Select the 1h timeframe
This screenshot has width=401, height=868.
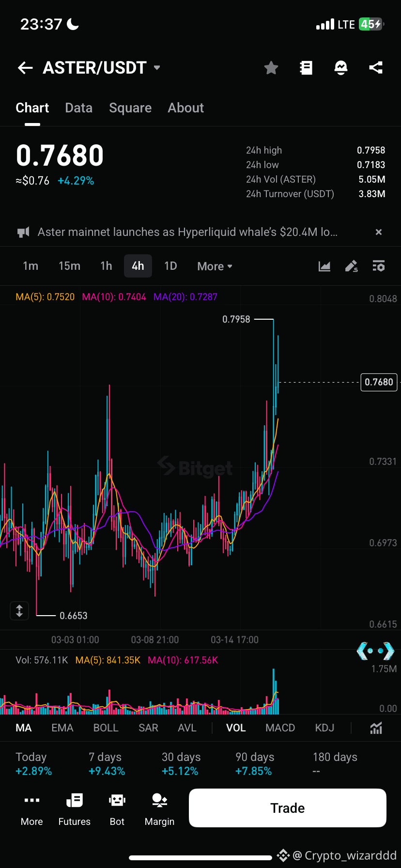pyautogui.click(x=106, y=266)
